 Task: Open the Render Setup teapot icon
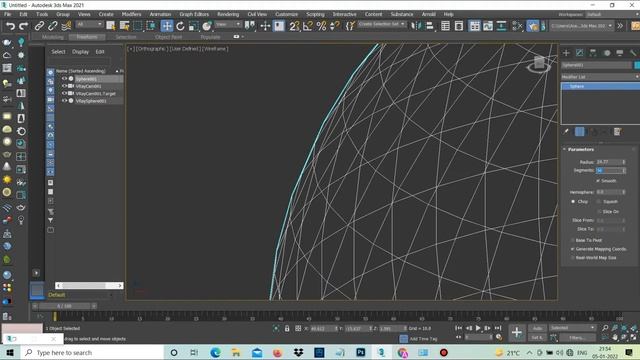click(533, 26)
